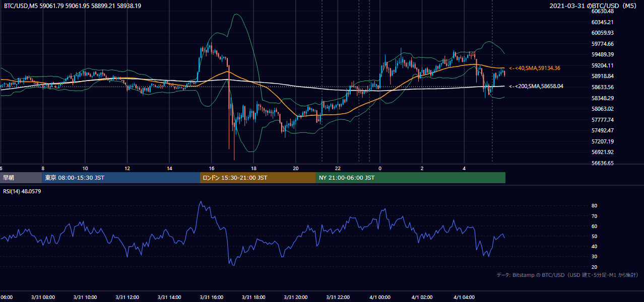Select the NY 21:00-06:00 JST session bar
The width and height of the screenshot is (644, 302).
[x=411, y=178]
